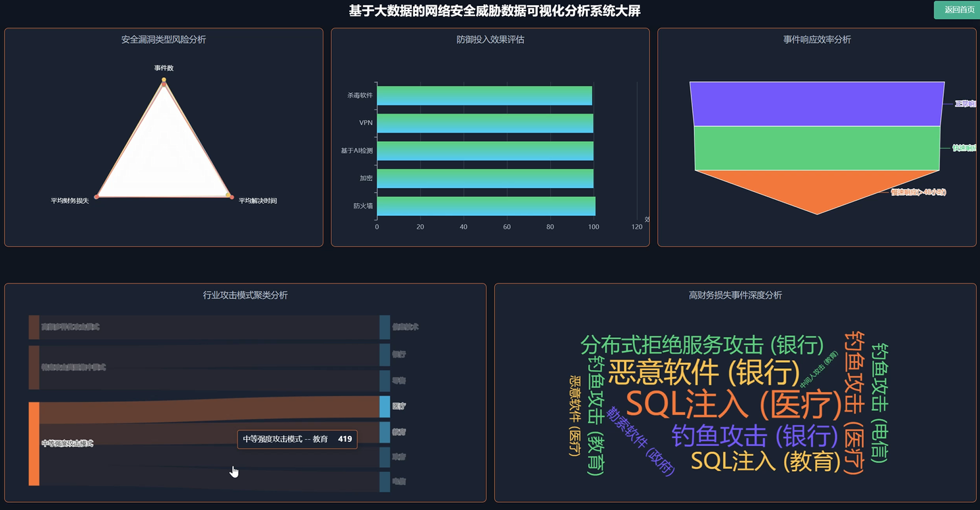Click word cloud term SQL注入 (教育)
980x510 pixels.
pyautogui.click(x=766, y=461)
